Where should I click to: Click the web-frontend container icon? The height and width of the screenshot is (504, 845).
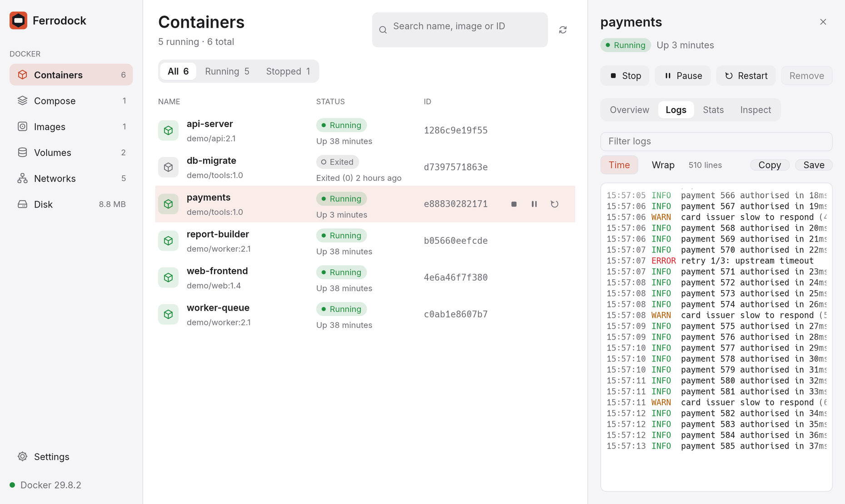pos(168,278)
